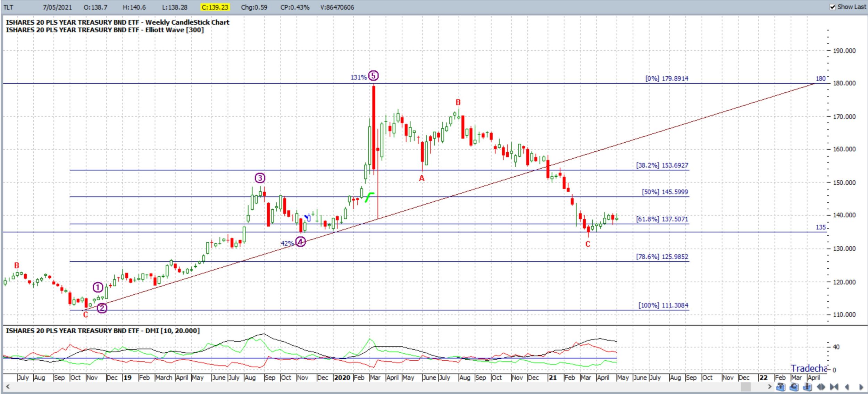The height and width of the screenshot is (394, 868).
Task: Click the red C label below 2021 low
Action: (x=588, y=244)
